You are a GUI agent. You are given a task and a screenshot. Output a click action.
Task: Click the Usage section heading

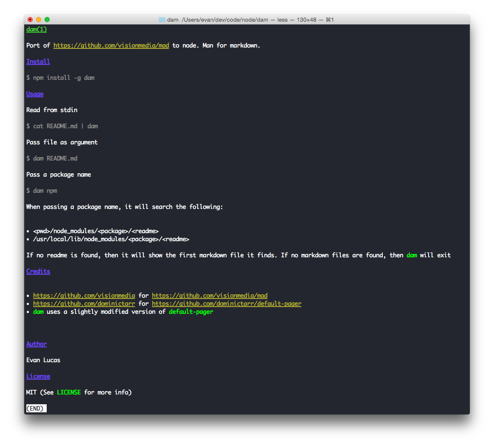pos(35,94)
